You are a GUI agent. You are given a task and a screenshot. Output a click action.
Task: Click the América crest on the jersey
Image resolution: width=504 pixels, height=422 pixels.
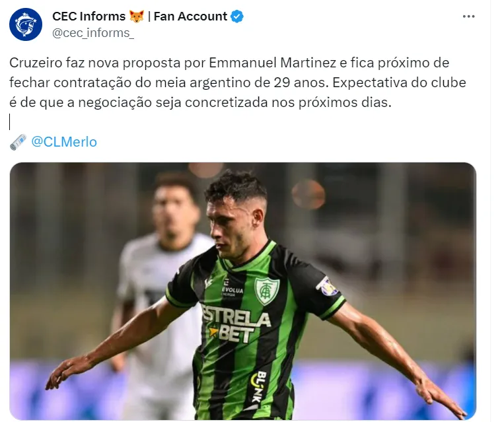tap(266, 291)
